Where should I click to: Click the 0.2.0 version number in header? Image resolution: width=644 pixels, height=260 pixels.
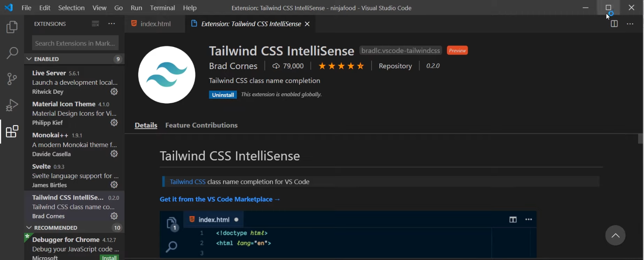click(433, 66)
